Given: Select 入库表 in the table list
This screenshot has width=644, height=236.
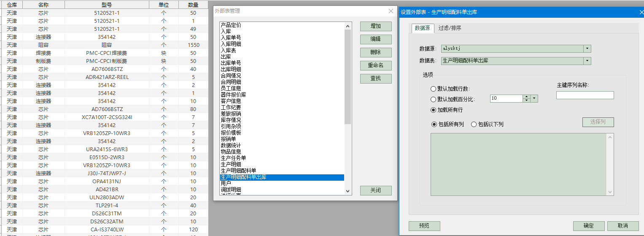Looking at the screenshot, I should 282,50.
